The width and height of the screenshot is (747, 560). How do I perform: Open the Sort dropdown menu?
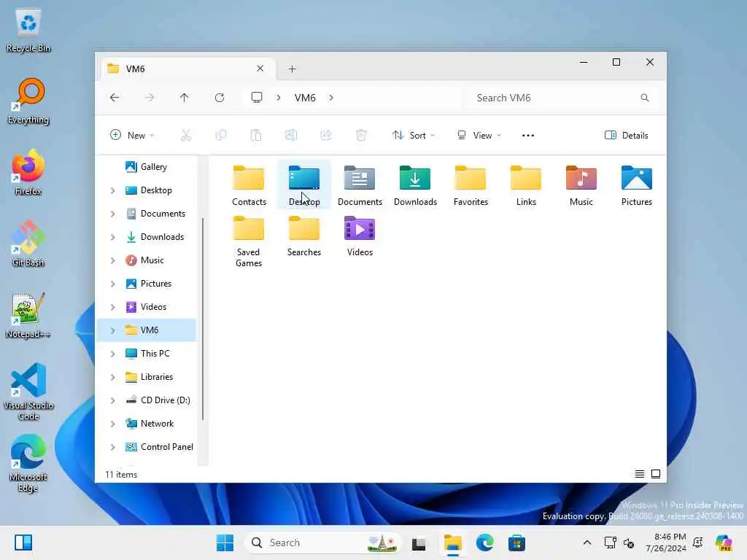(413, 135)
